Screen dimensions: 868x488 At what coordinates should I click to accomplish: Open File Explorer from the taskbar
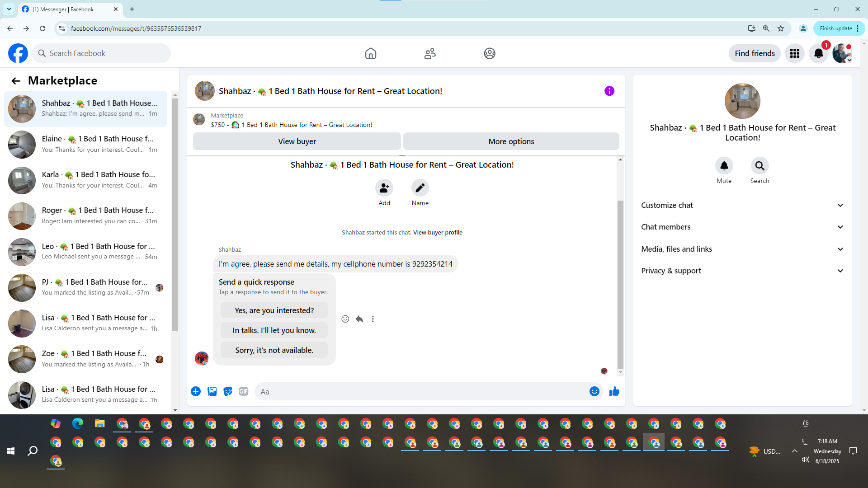(x=100, y=423)
